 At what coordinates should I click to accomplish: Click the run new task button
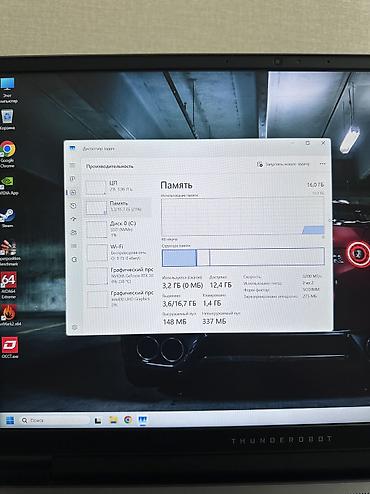[x=283, y=164]
